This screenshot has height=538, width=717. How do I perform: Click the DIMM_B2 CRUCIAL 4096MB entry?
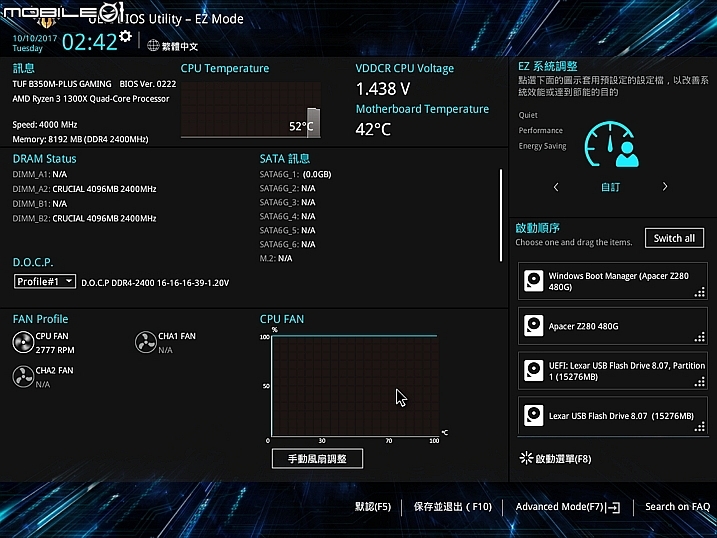coord(84,218)
